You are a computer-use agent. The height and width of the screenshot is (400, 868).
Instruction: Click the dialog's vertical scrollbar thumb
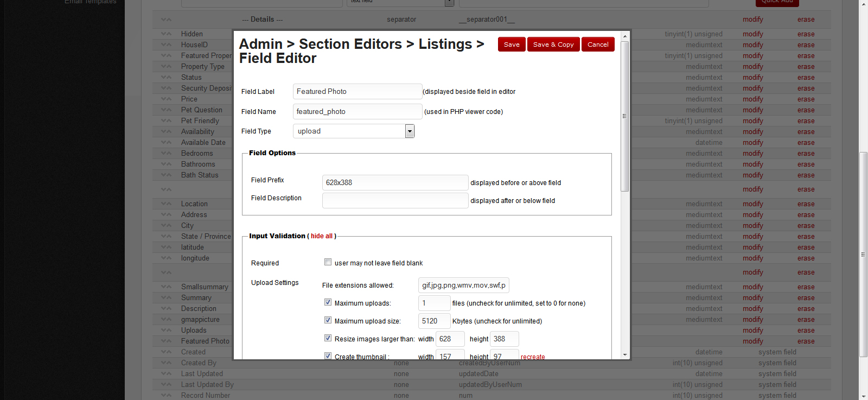point(625,116)
